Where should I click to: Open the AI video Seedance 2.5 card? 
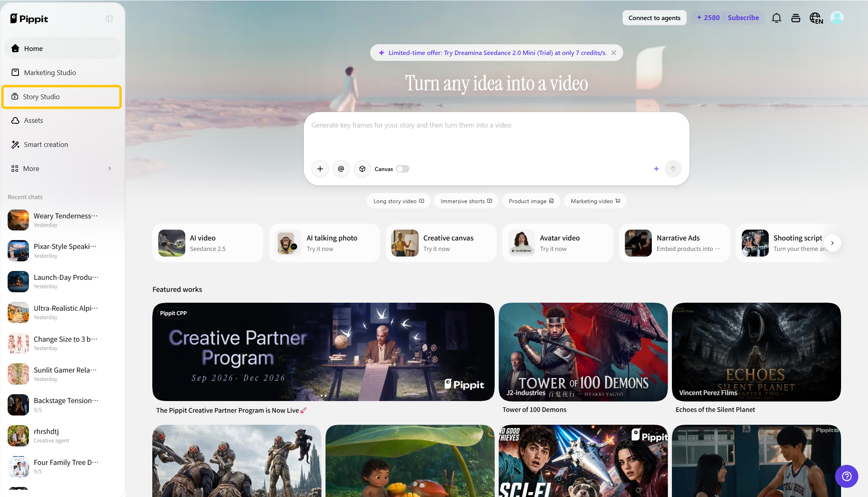tap(208, 243)
